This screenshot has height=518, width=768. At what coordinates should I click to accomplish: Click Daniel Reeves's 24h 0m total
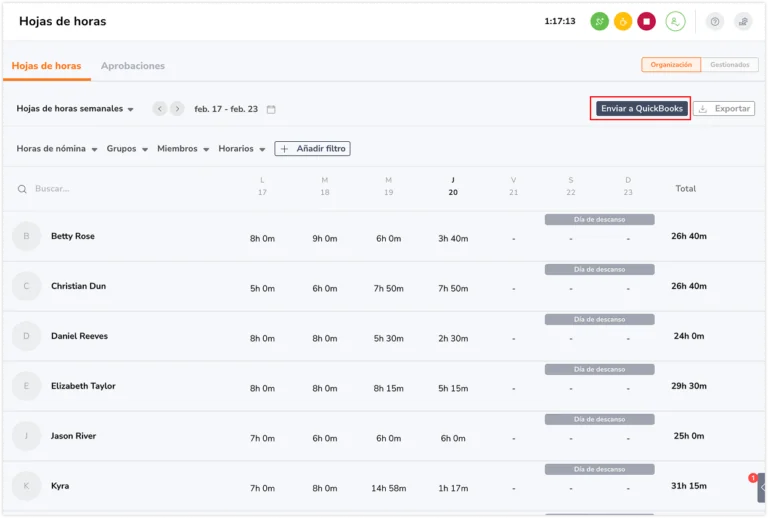point(689,336)
